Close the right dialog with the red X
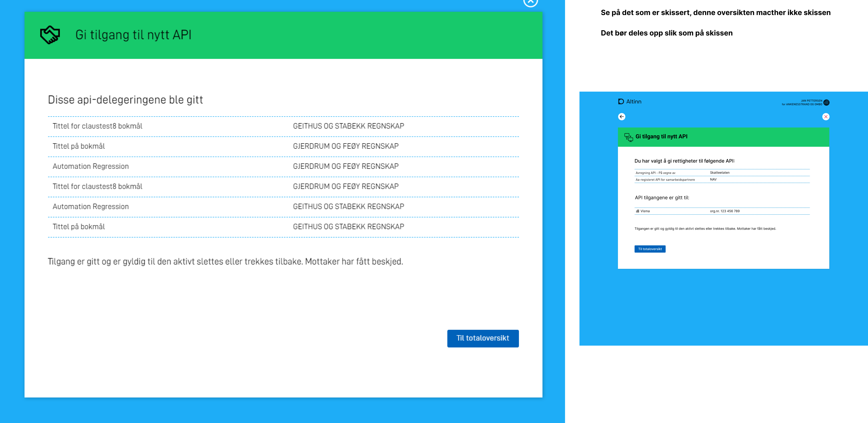 click(x=826, y=117)
